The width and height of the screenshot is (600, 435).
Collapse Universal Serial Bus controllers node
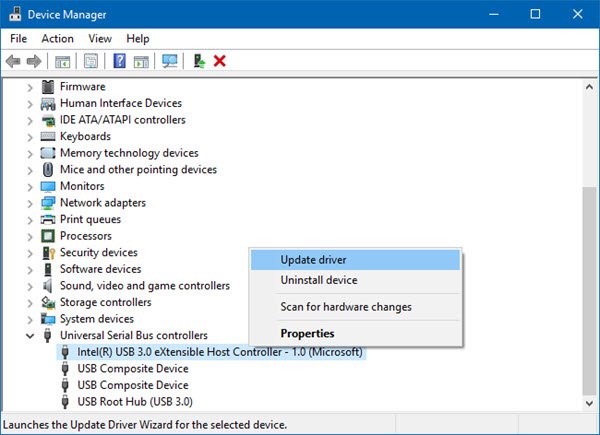[x=30, y=336]
